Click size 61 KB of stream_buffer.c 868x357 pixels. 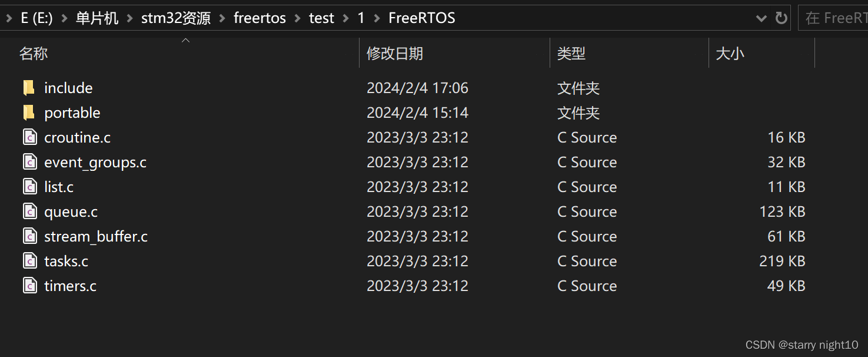tap(786, 236)
